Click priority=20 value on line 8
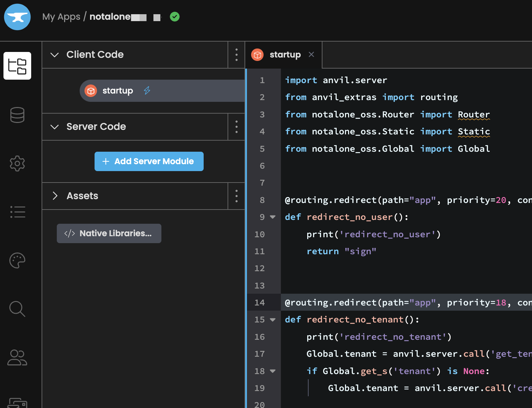This screenshot has width=532, height=408. tap(477, 200)
